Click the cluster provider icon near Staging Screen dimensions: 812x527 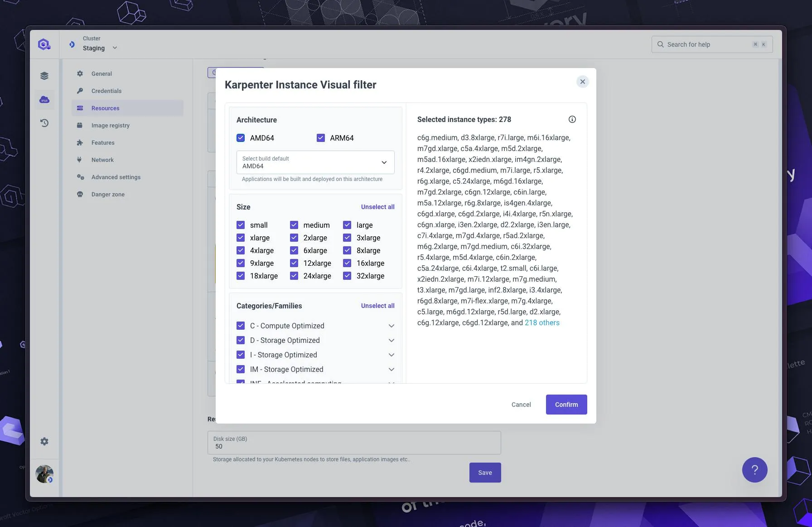click(72, 44)
